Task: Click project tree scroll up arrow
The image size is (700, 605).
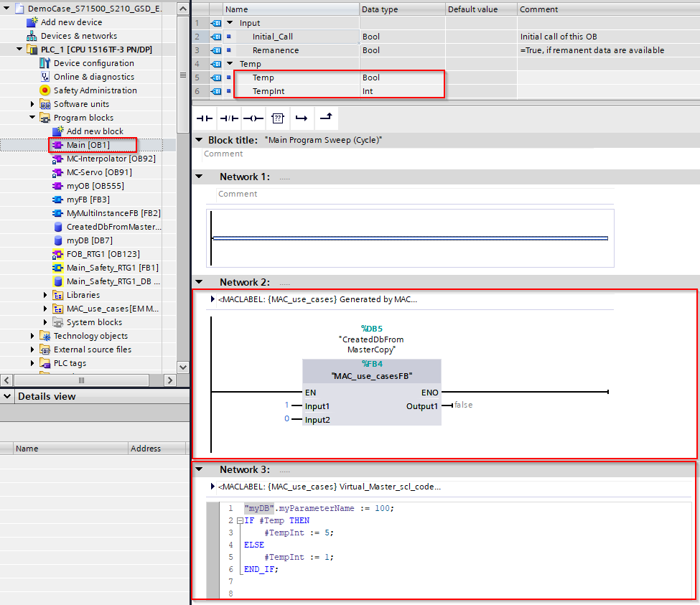Action: click(183, 9)
